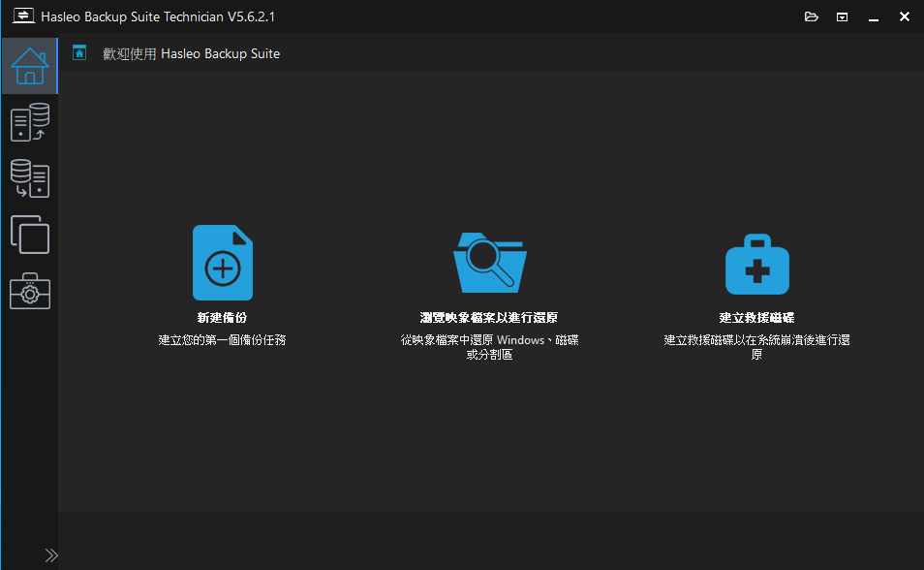
Task: Click the 瀏覽映象檔案以進行還原 title label
Action: click(x=489, y=318)
